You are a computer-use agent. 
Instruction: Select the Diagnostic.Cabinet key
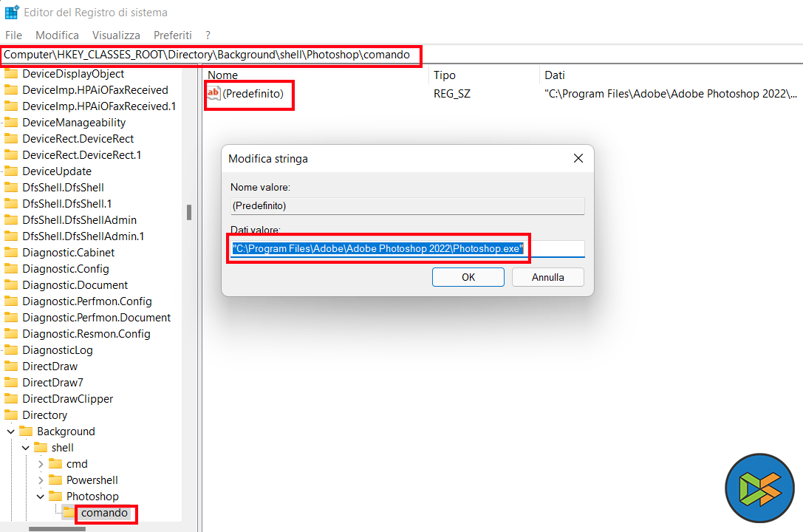tap(68, 253)
